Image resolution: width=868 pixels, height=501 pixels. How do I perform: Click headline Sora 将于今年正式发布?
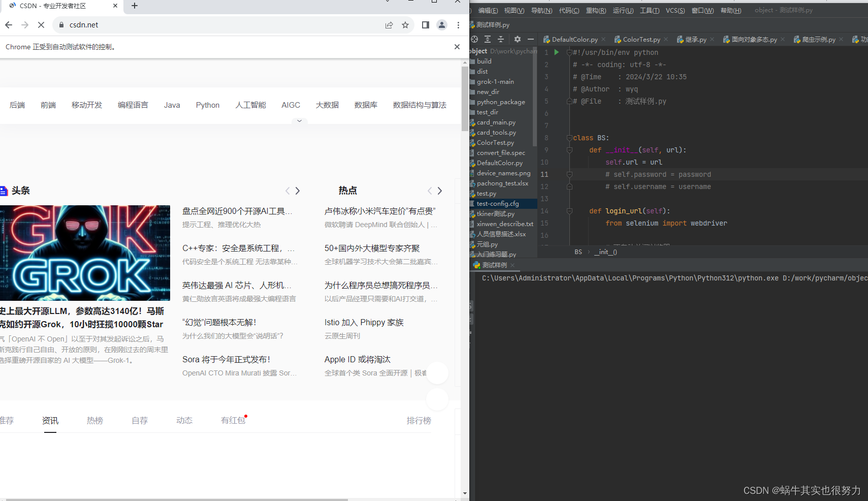pos(227,359)
